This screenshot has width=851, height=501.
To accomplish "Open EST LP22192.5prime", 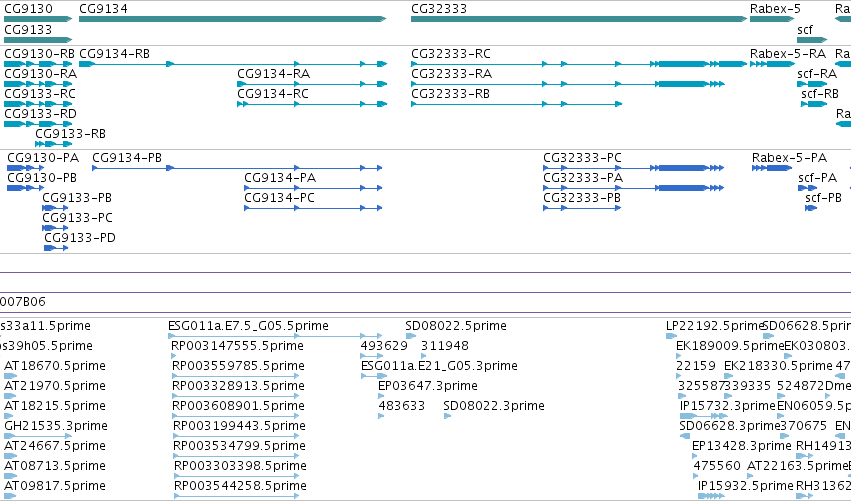I will [x=714, y=326].
